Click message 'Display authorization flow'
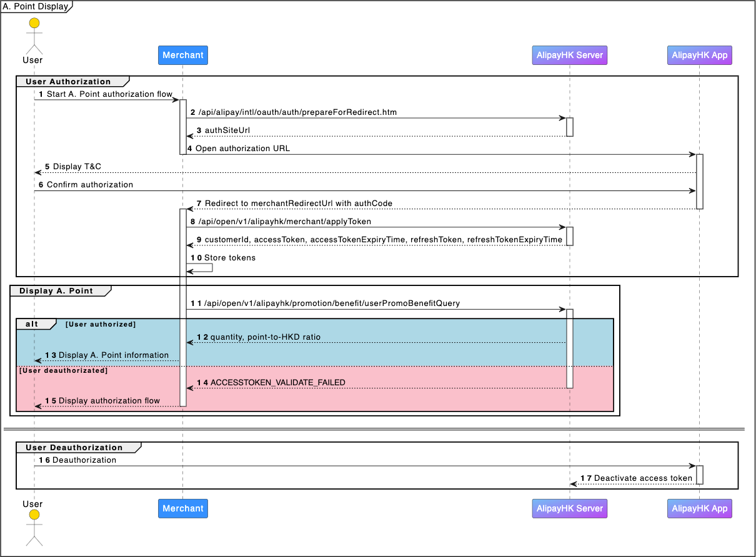The image size is (756, 557). (x=109, y=401)
